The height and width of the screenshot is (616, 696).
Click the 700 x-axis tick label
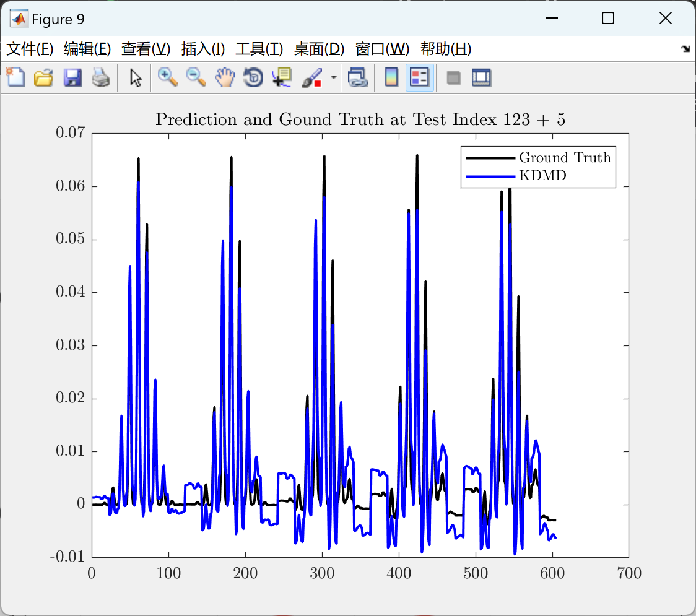[x=629, y=573]
